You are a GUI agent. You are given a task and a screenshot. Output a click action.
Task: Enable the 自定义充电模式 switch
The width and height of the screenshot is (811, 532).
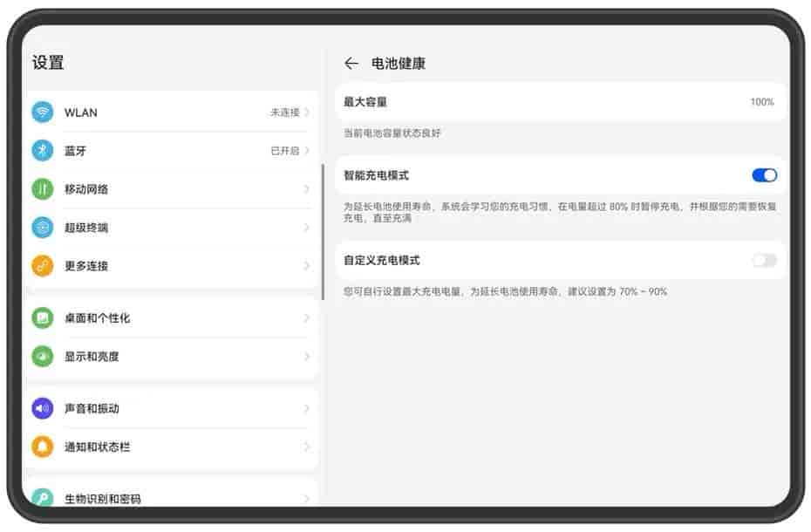(x=765, y=260)
